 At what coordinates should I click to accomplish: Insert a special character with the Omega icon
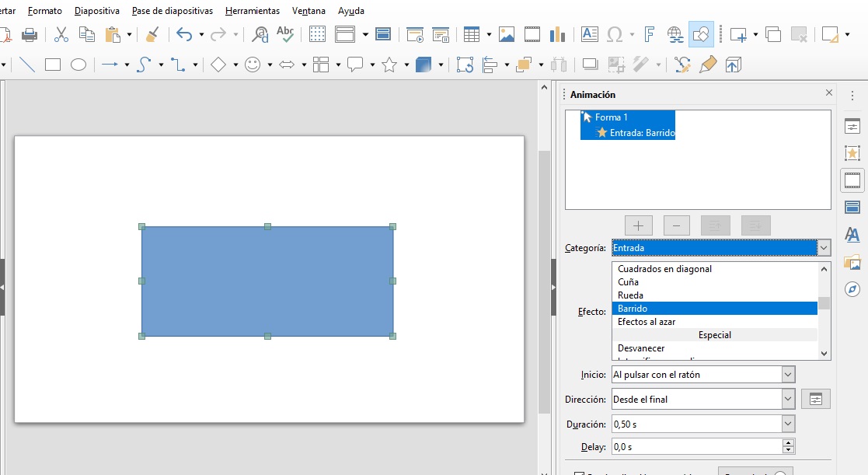click(x=615, y=35)
